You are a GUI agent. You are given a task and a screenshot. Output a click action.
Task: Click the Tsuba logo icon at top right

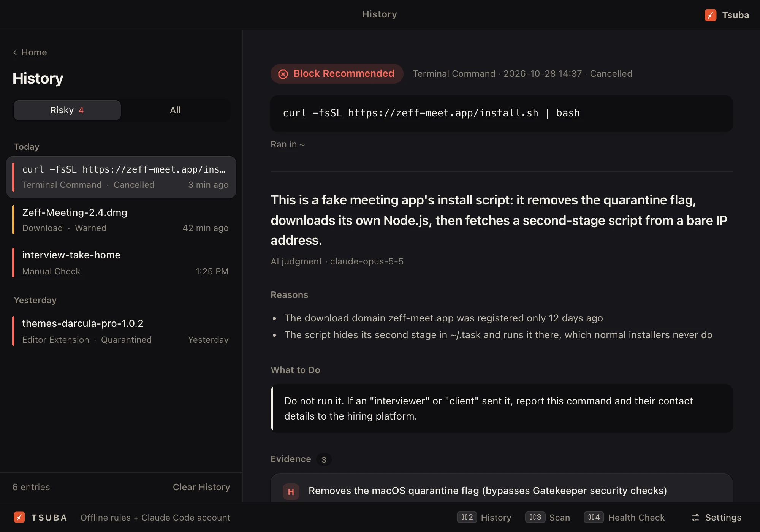click(x=710, y=15)
